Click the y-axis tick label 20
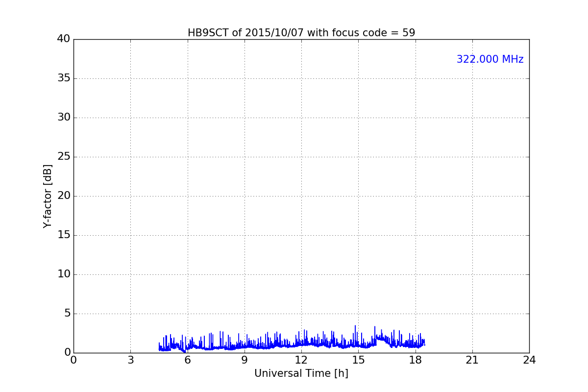This screenshot has height=392, width=588. click(x=64, y=196)
